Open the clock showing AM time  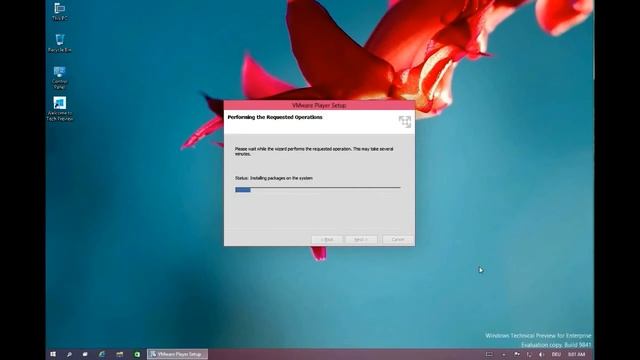pos(577,355)
